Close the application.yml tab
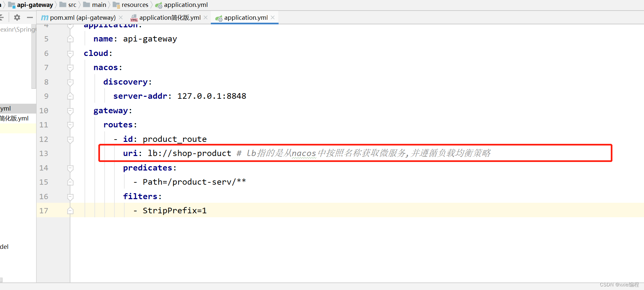 click(x=273, y=17)
